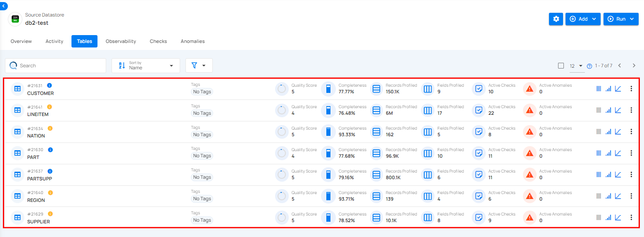Click the line chart icon in NATION row

[x=618, y=131]
